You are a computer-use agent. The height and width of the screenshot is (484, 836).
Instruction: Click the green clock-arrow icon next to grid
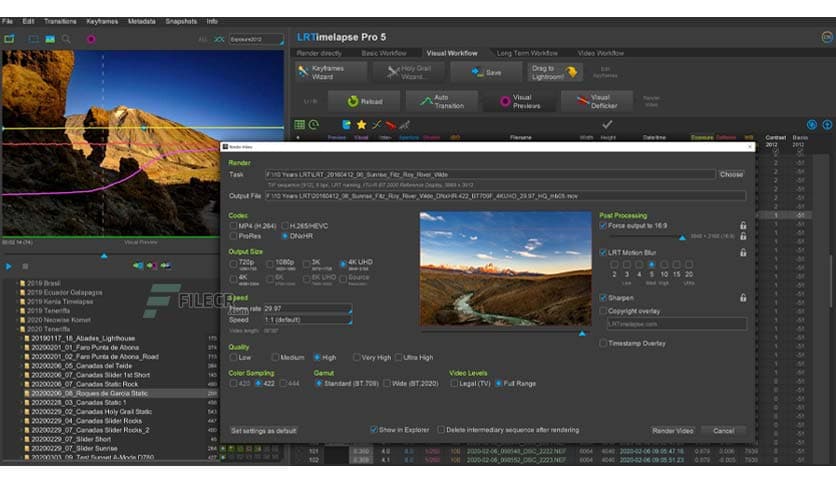click(314, 125)
